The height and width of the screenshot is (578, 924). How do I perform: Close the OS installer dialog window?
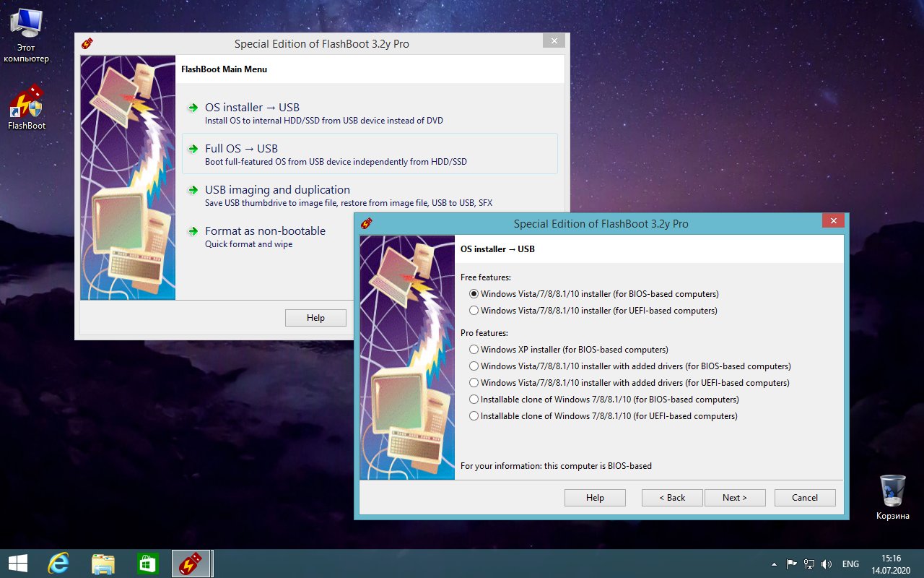(833, 221)
